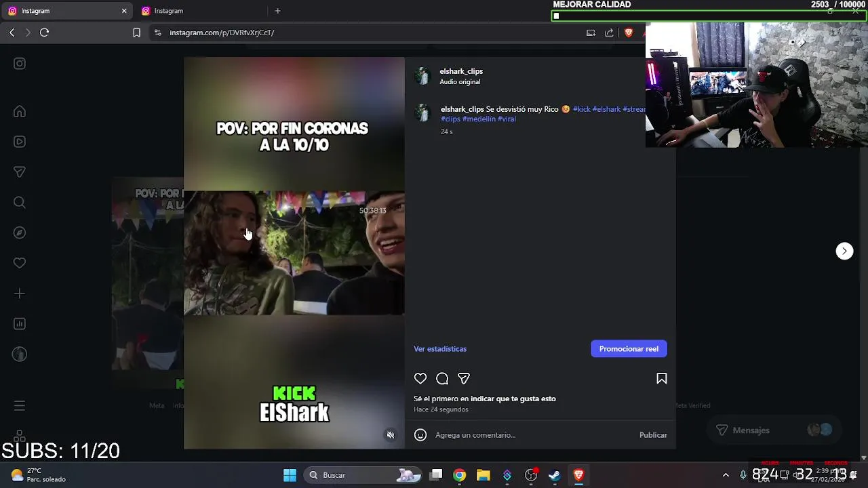The height and width of the screenshot is (488, 868).
Task: Like the post with heart icon
Action: 420,379
